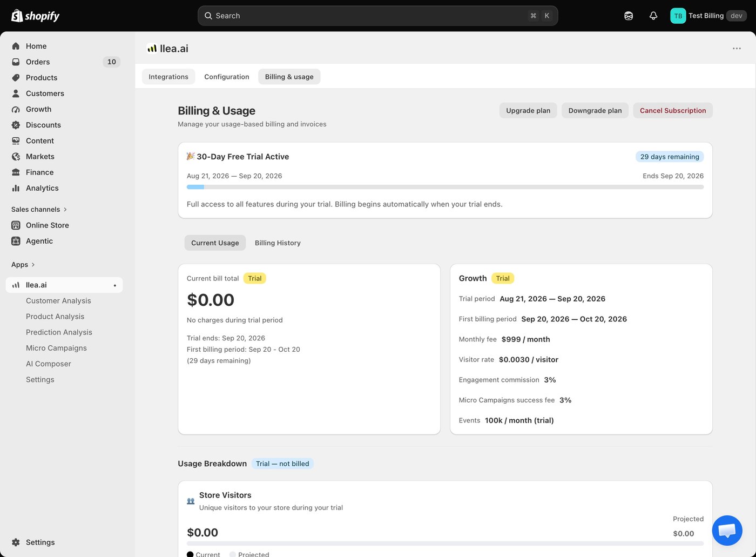Click the Ilea.ai app icon in sidebar

(x=16, y=285)
